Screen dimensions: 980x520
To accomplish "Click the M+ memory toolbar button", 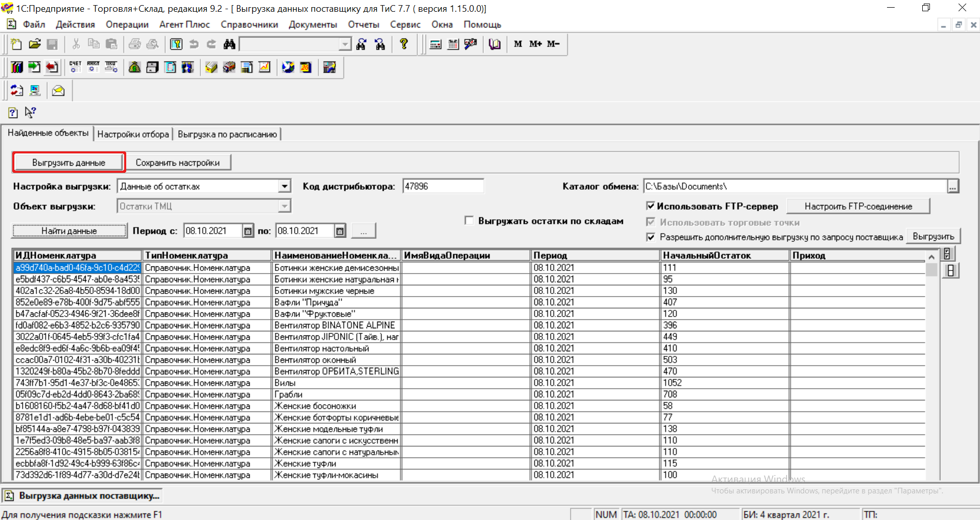I will pos(535,44).
